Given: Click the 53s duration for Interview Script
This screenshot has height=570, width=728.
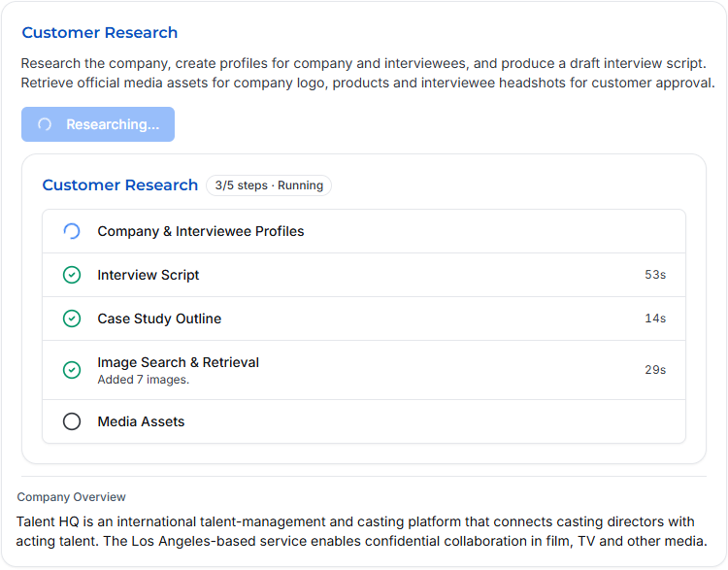Looking at the screenshot, I should (655, 275).
